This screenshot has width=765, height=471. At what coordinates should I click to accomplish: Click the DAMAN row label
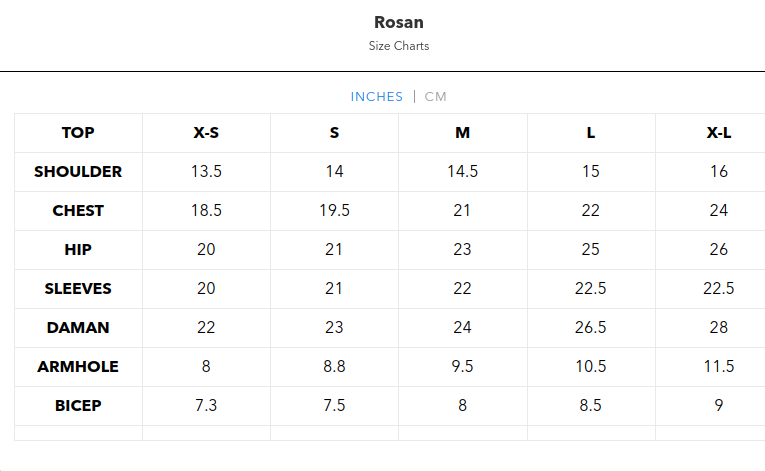coord(78,328)
